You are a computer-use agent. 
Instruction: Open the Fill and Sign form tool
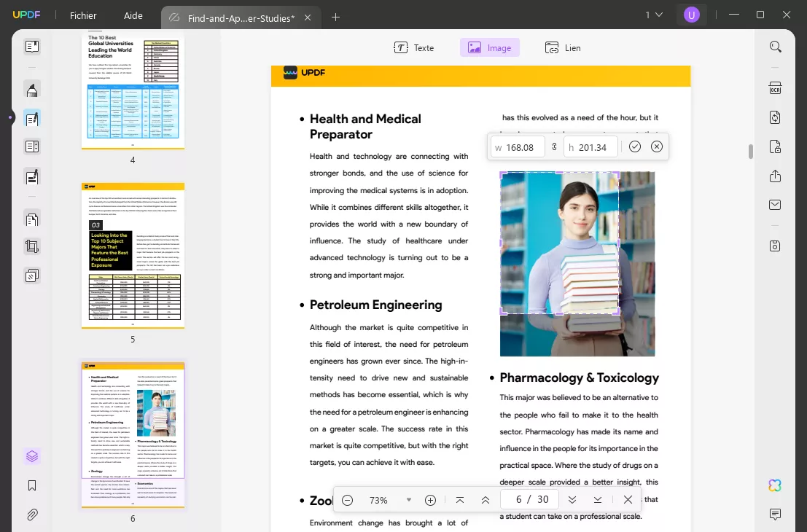[32, 177]
